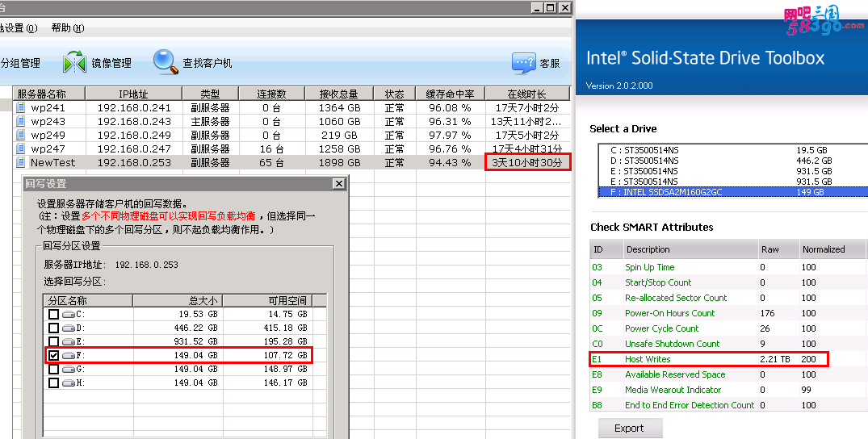Select server icon for NewTest row
868x439 pixels.
click(x=21, y=162)
